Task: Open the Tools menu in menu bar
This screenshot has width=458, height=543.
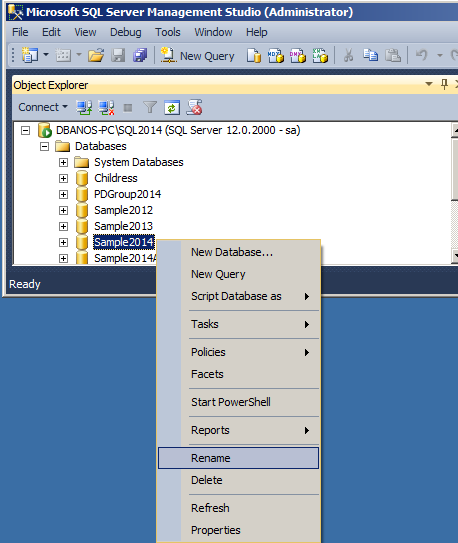Action: tap(168, 32)
